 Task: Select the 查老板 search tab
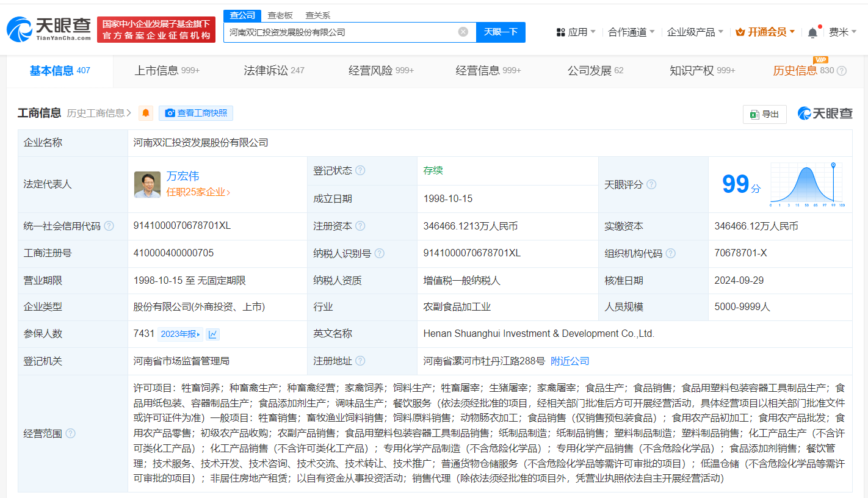(x=280, y=15)
